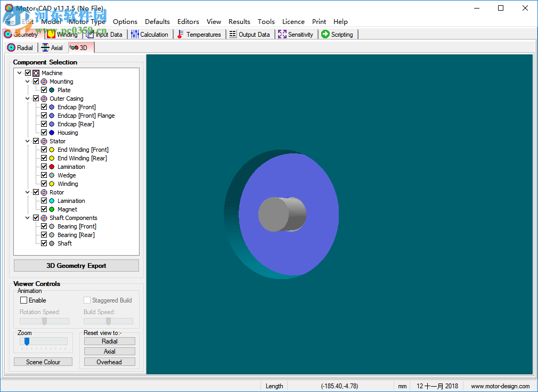This screenshot has height=392, width=538.
Task: Click the Scene Colour button
Action: (x=43, y=362)
